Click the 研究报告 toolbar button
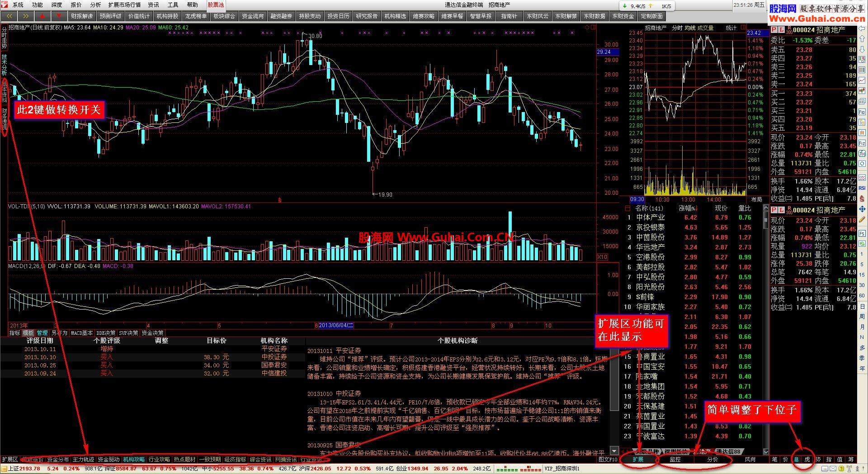The width and height of the screenshot is (868, 474). point(367,16)
